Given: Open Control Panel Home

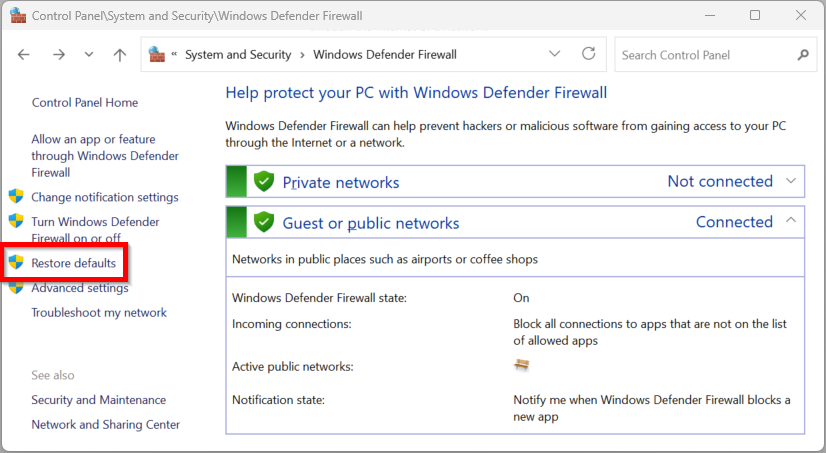Looking at the screenshot, I should click(85, 103).
